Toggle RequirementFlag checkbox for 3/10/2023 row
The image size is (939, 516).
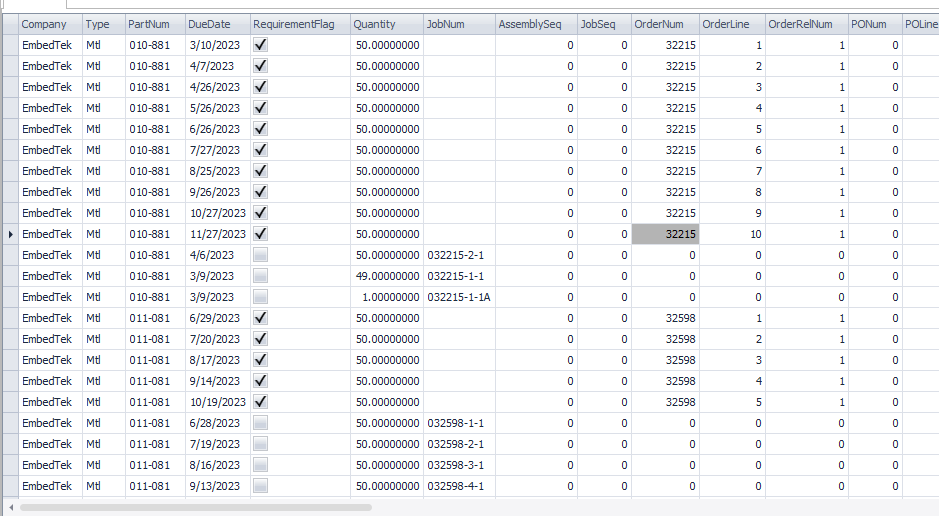pyautogui.click(x=260, y=45)
